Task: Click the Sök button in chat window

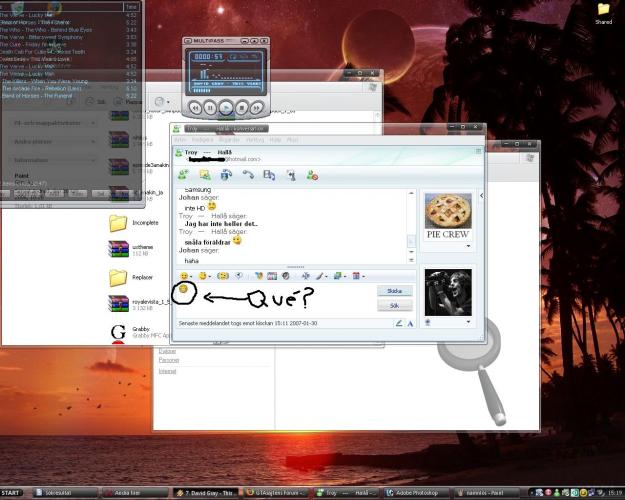Action: [393, 305]
